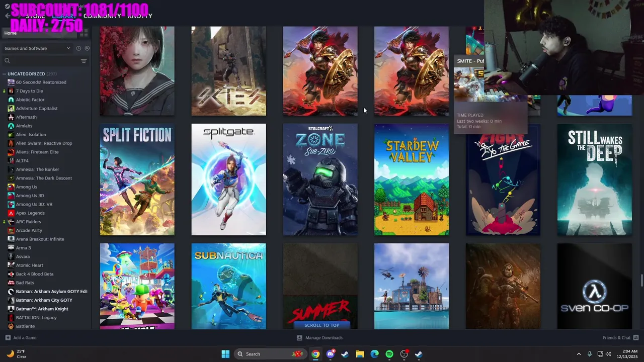This screenshot has width=644, height=362.
Task: Open Split Fiction game cover
Action: (137, 179)
